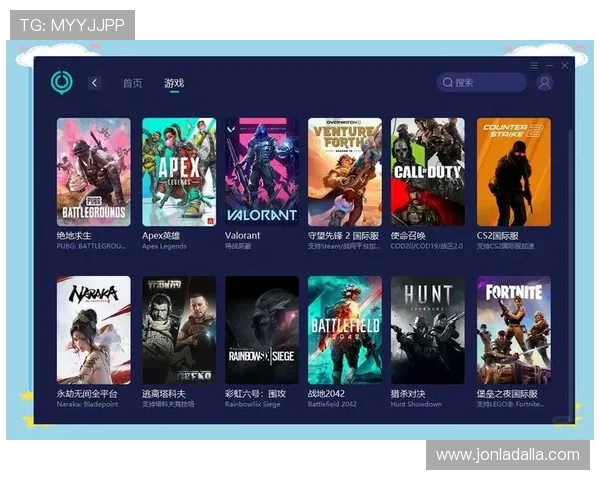
Task: Click the Apex英雄 title
Action: (x=161, y=235)
